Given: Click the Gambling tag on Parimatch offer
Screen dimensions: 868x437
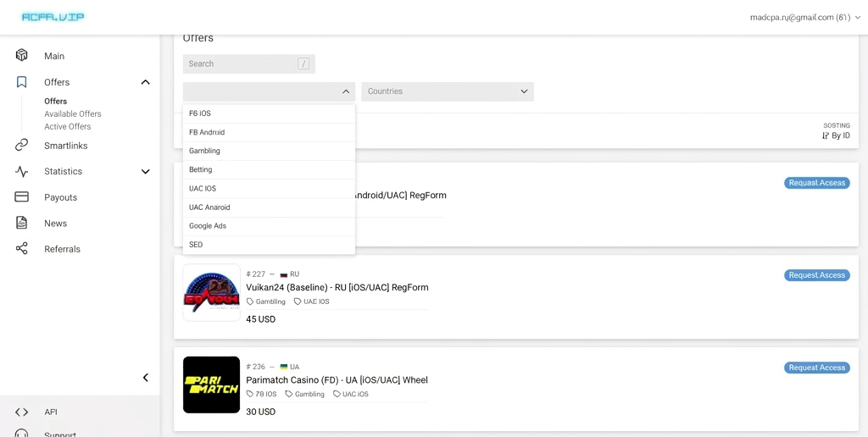Looking at the screenshot, I should (304, 394).
